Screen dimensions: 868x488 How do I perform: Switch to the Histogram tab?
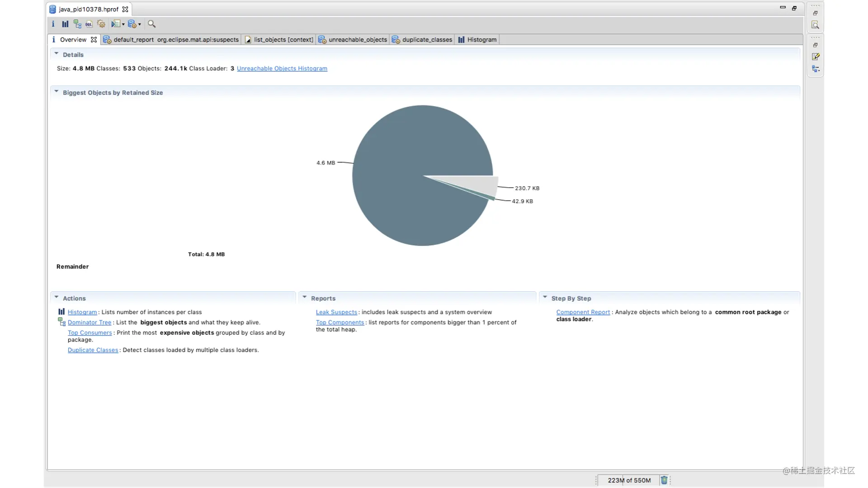point(477,40)
